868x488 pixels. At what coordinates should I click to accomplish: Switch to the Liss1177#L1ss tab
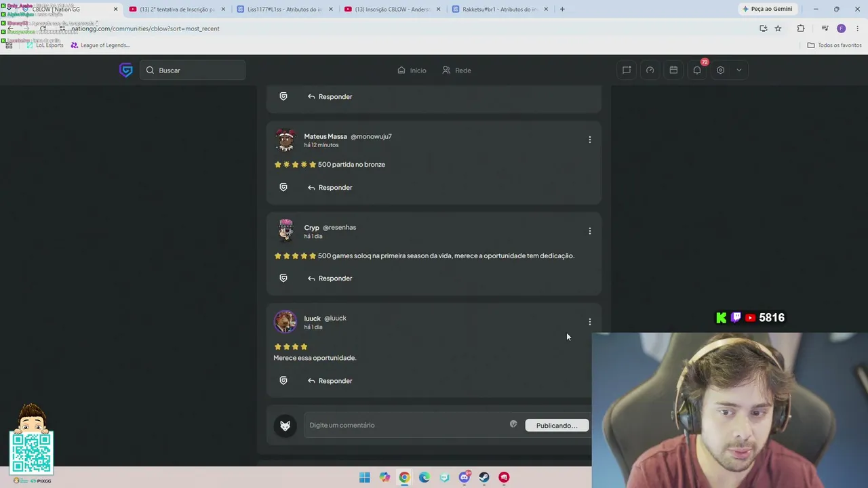coord(285,9)
